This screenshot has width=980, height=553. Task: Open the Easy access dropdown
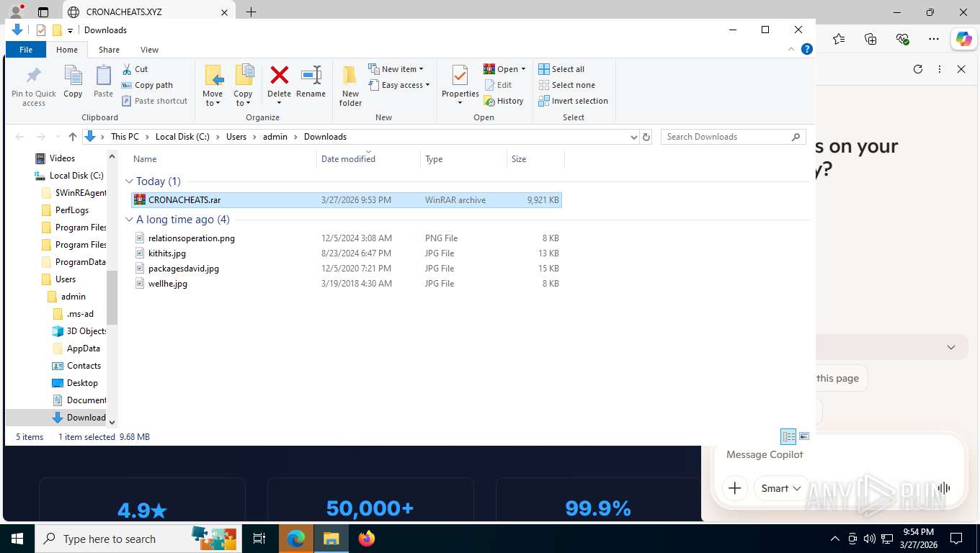399,85
